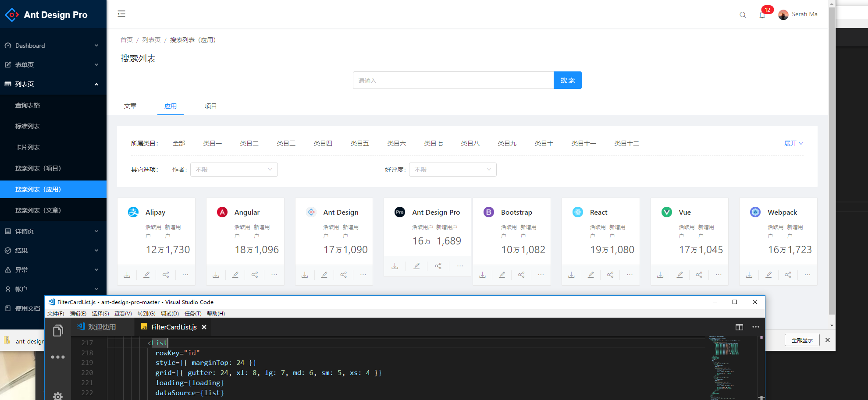Share the Bootstrap app card
868x400 pixels.
point(521,275)
